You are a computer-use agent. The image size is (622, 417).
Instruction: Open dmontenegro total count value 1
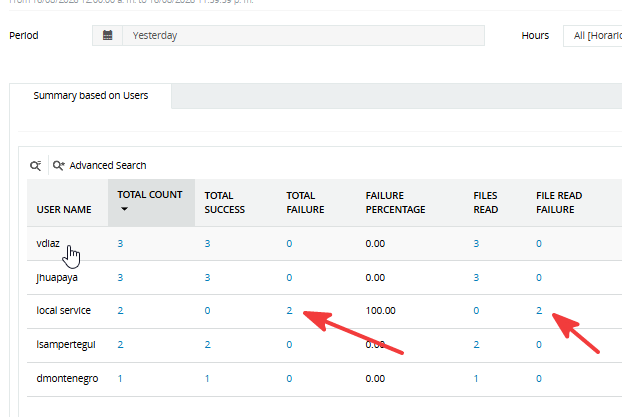click(120, 379)
